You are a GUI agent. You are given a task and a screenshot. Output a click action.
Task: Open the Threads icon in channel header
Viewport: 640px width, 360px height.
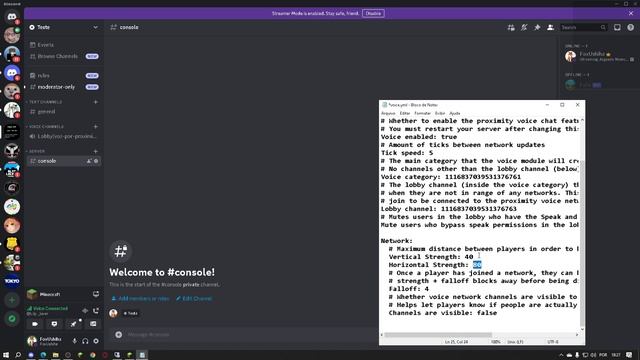click(511, 27)
